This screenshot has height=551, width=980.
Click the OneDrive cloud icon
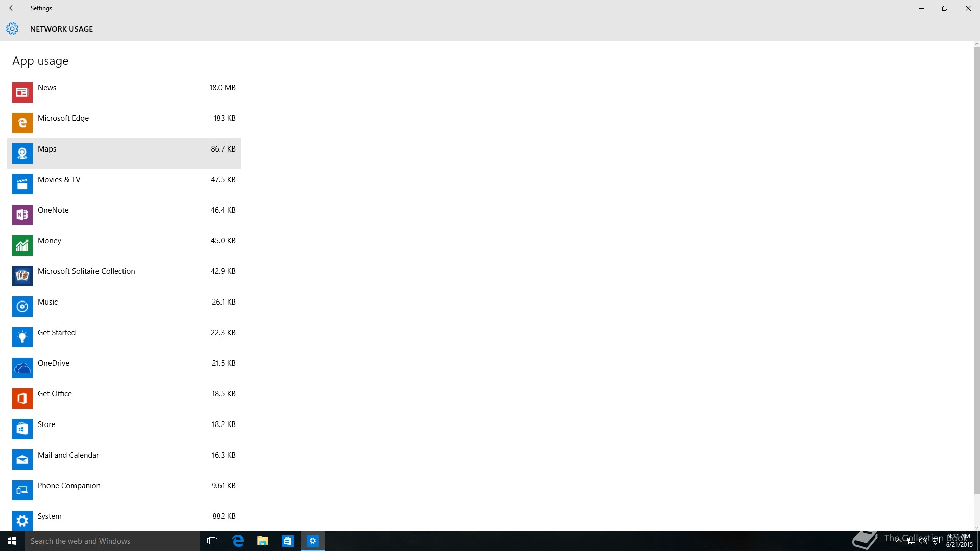click(x=22, y=368)
